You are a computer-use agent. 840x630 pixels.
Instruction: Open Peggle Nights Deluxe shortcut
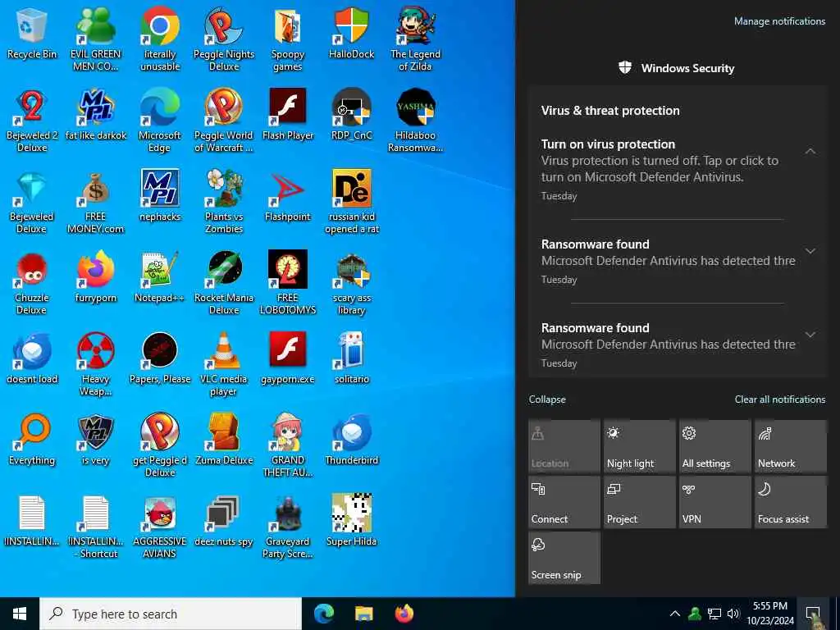click(x=223, y=39)
